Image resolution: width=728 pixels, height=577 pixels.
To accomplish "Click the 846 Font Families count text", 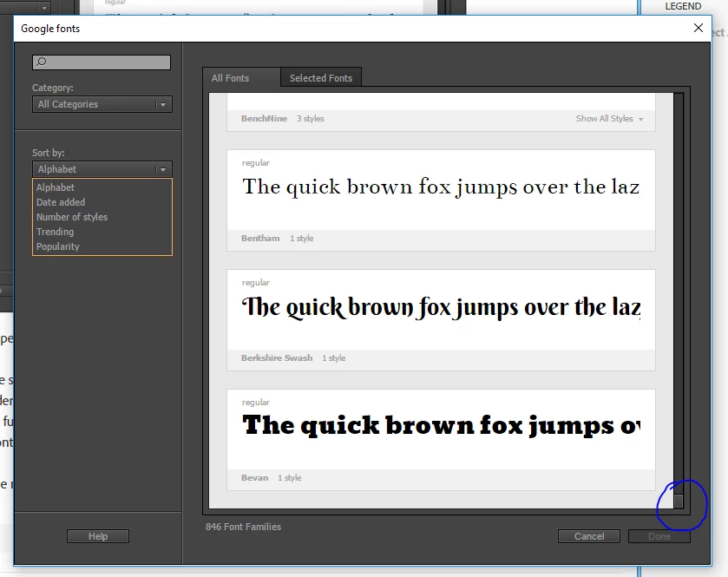I will click(x=243, y=527).
